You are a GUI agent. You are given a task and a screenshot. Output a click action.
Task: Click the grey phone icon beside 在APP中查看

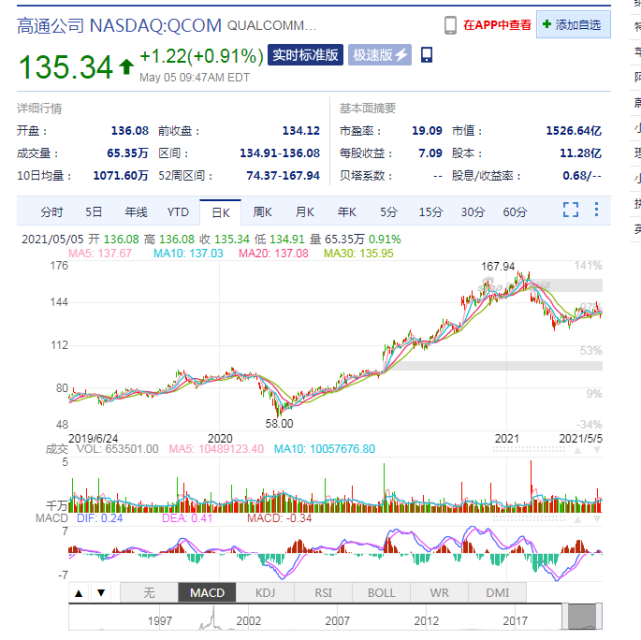tap(450, 25)
